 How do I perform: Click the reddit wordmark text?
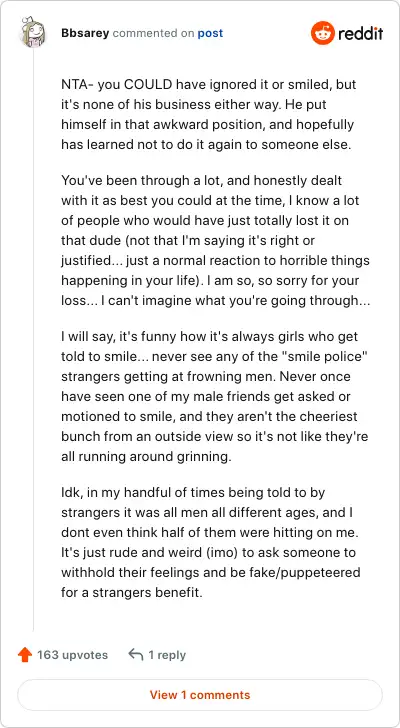361,33
